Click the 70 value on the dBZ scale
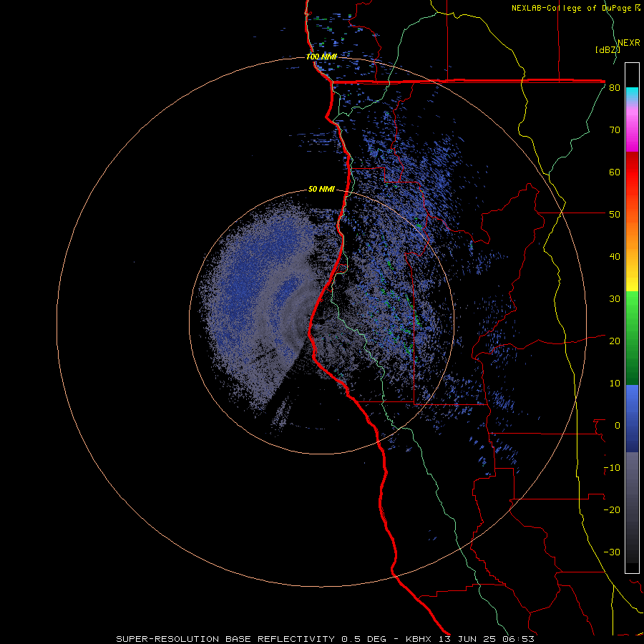Image resolution: width=644 pixels, height=644 pixels. [615, 130]
